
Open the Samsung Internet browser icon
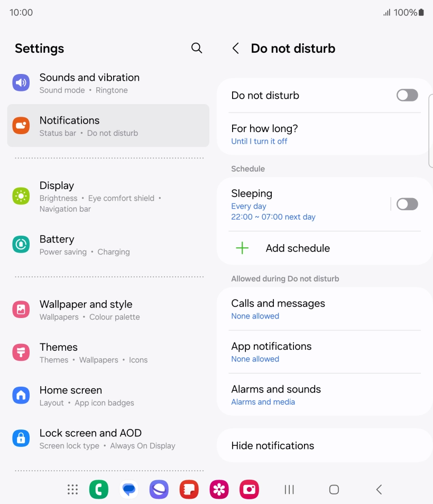159,489
